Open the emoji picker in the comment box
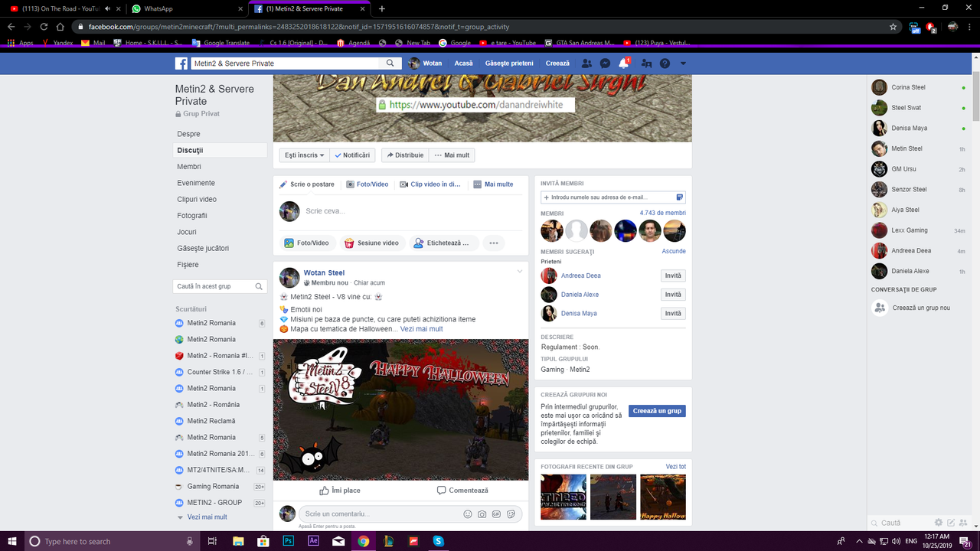The height and width of the screenshot is (551, 980). [468, 514]
